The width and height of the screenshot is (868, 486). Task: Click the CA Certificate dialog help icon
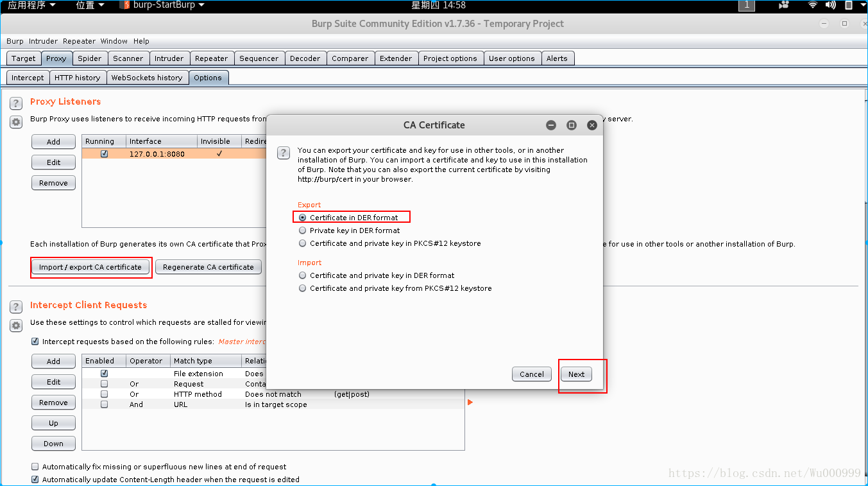click(x=283, y=153)
